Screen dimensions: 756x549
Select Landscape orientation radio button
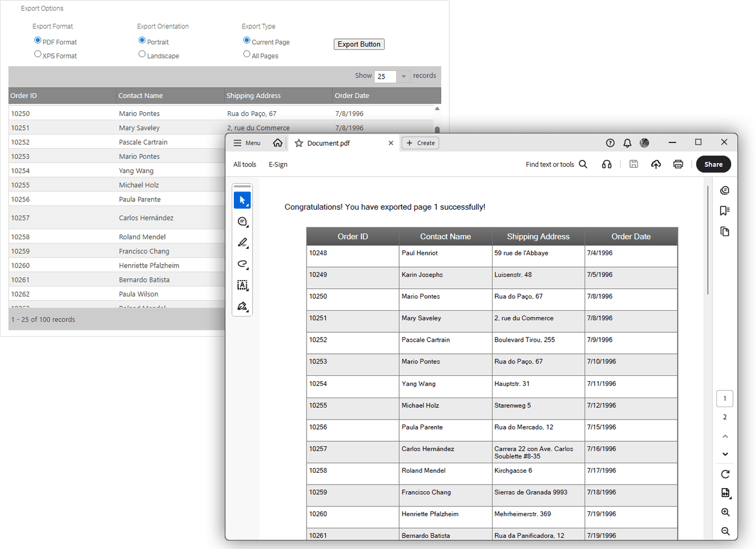[x=142, y=54]
